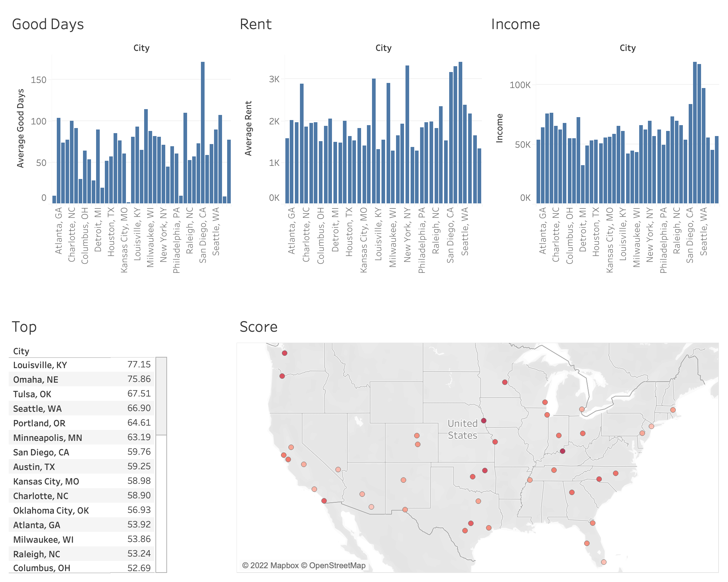Image resolution: width=728 pixels, height=582 pixels.
Task: Select the Seattle, WA score value 66.90
Action: (139, 408)
